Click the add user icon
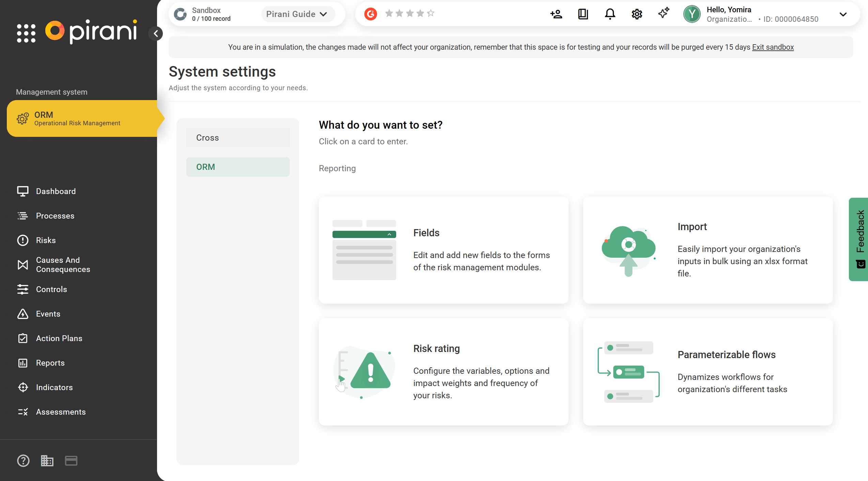This screenshot has width=868, height=481. (x=556, y=14)
